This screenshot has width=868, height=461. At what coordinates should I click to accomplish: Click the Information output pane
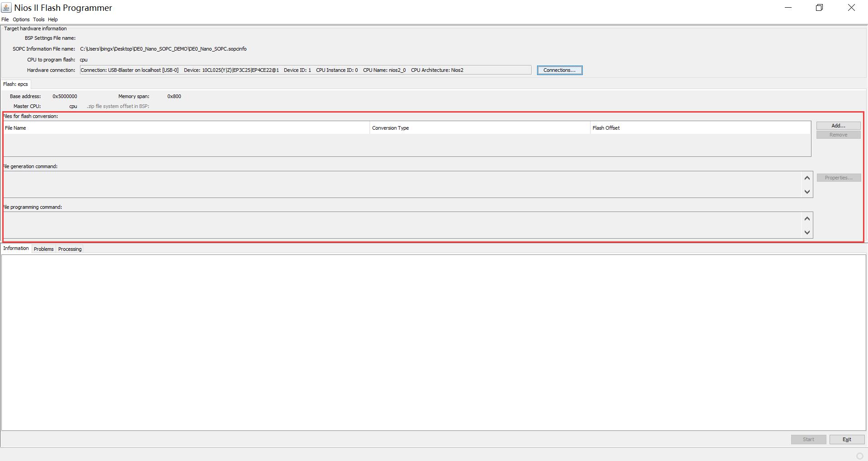[x=434, y=342]
